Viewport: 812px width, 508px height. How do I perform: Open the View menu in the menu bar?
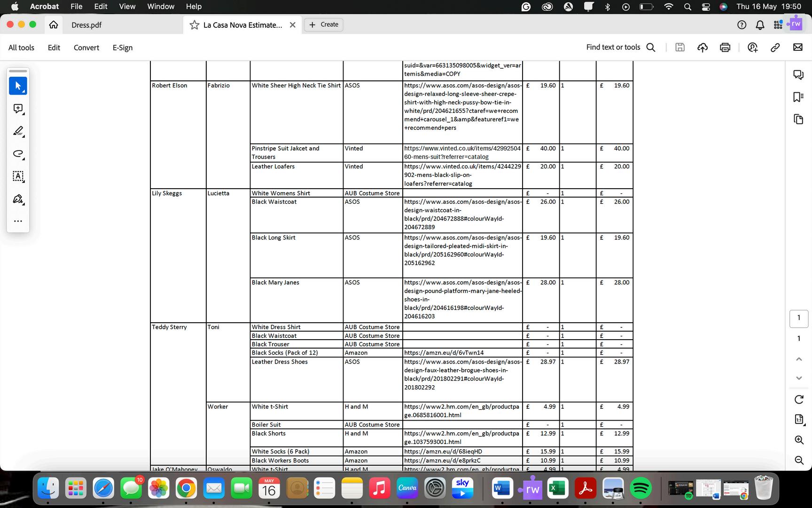click(127, 7)
